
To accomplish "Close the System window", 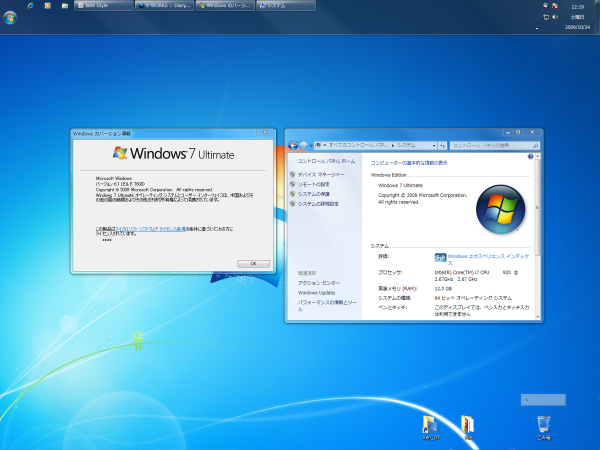I will (532, 132).
